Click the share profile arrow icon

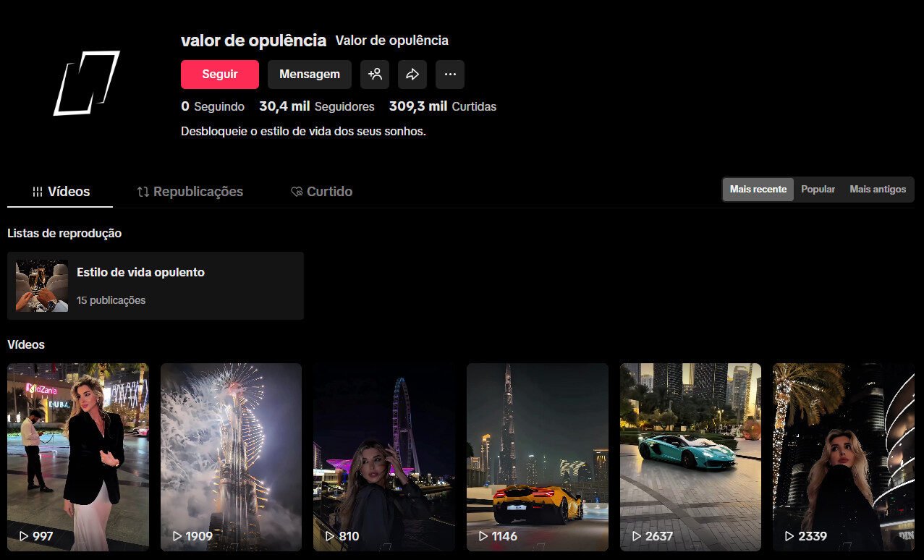412,74
